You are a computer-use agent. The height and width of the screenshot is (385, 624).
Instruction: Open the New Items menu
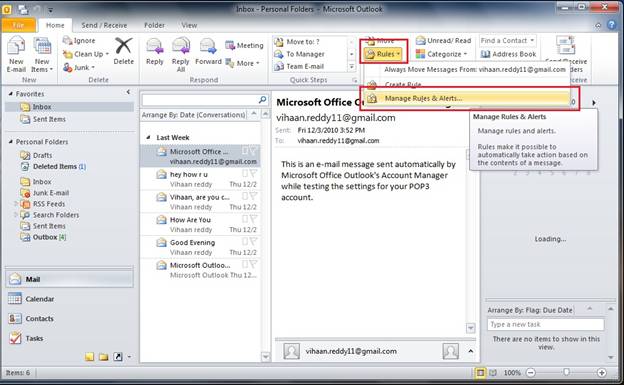[42, 54]
